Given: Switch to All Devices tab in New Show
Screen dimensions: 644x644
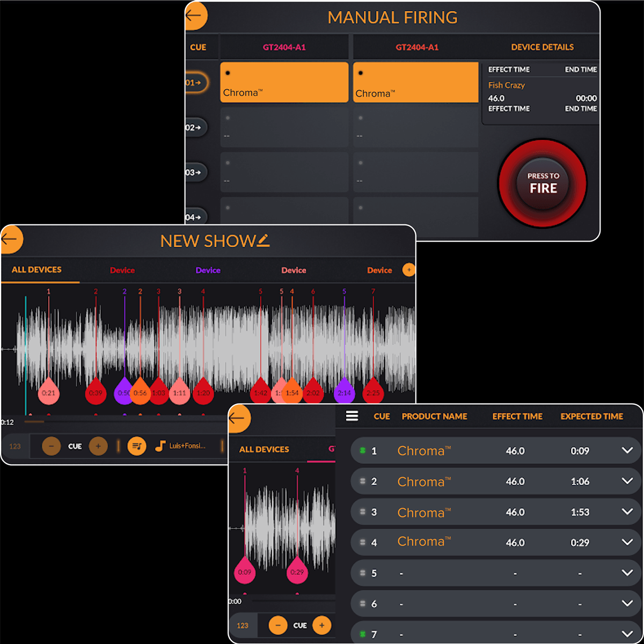Looking at the screenshot, I should point(36,270).
